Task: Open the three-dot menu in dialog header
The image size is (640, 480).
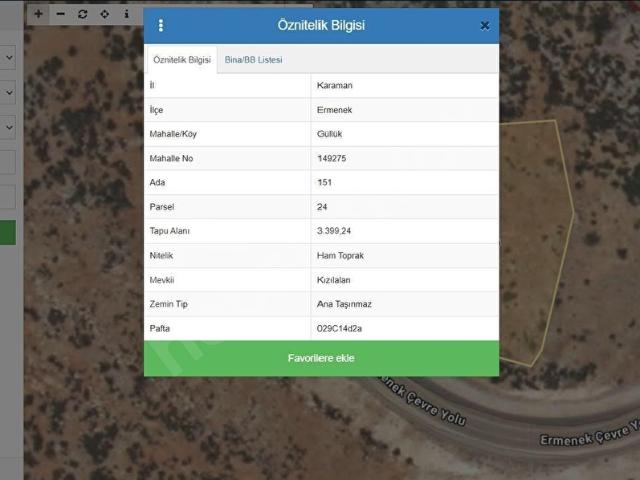Action: [x=161, y=25]
